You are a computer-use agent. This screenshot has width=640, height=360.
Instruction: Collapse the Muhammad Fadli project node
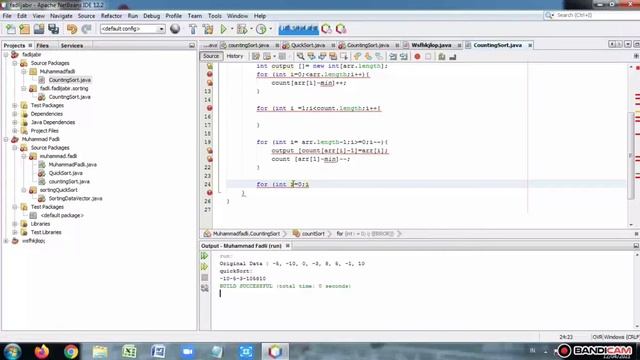click(x=6, y=139)
